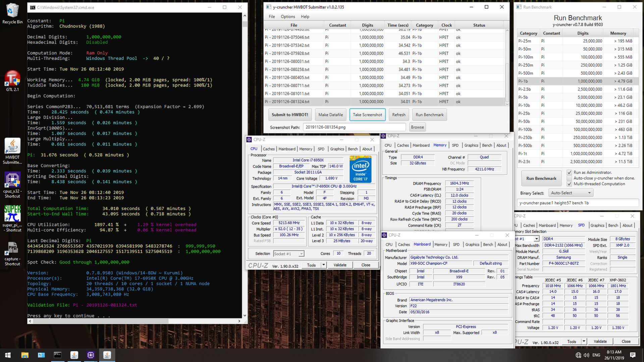Select the Pi-1b benchmark category row
This screenshot has width=644, height=362.
point(578,81)
